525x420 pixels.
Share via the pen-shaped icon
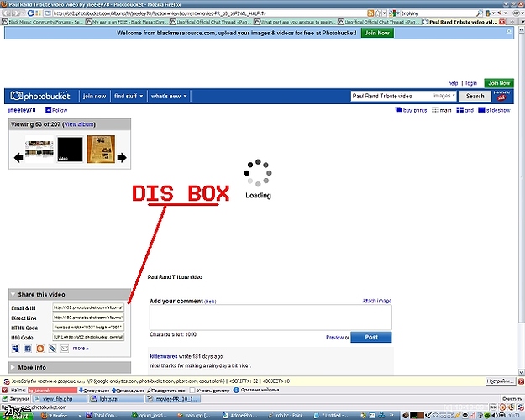coord(52,349)
